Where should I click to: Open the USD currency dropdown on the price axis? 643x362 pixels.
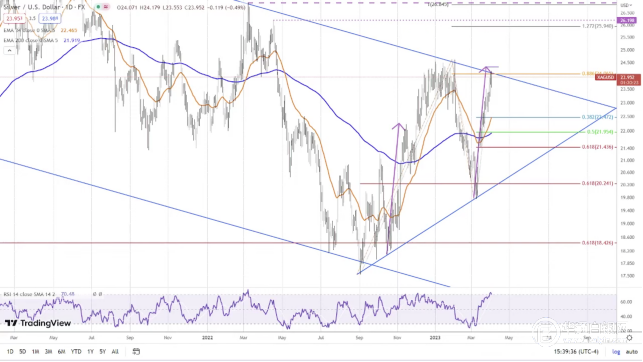click(626, 5)
